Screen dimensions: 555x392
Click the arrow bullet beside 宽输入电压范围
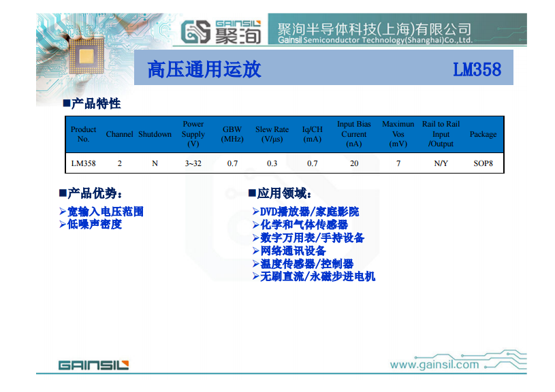click(x=63, y=212)
